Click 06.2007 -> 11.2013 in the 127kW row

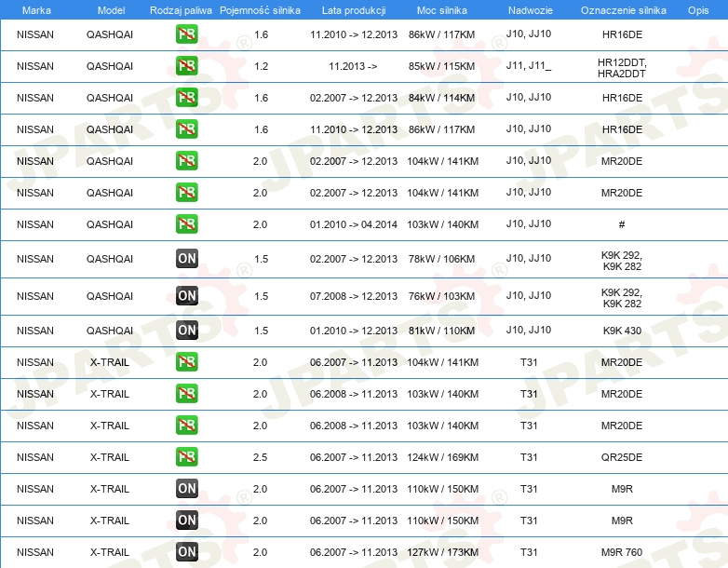pyautogui.click(x=354, y=552)
